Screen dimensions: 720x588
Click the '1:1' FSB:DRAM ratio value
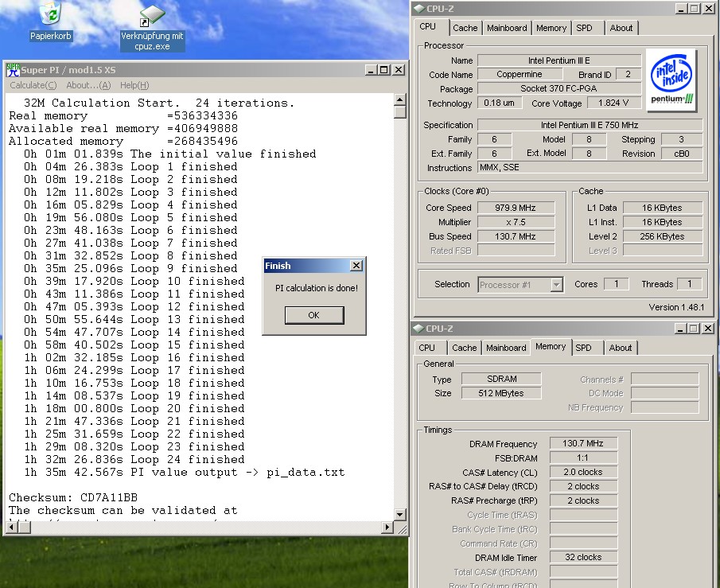(x=583, y=458)
